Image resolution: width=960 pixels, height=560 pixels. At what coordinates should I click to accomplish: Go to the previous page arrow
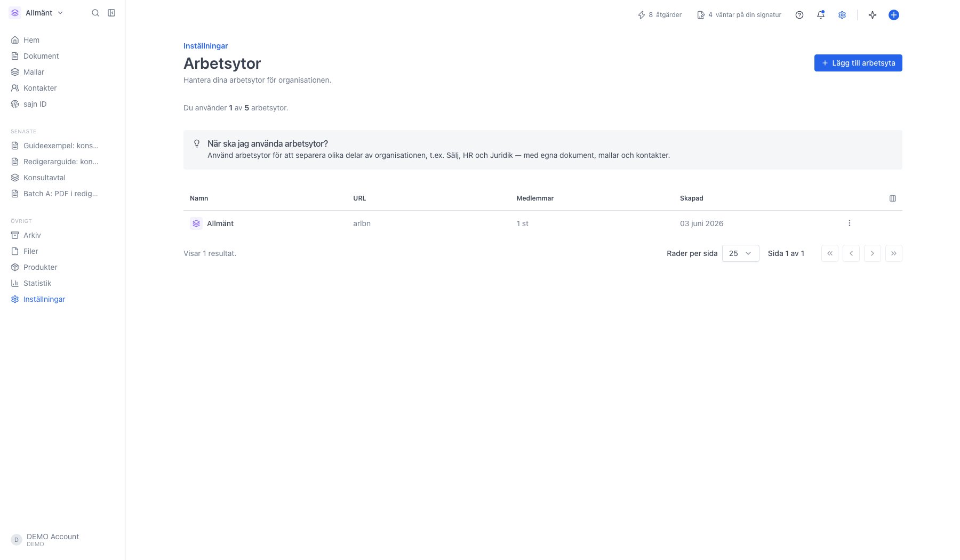(851, 253)
